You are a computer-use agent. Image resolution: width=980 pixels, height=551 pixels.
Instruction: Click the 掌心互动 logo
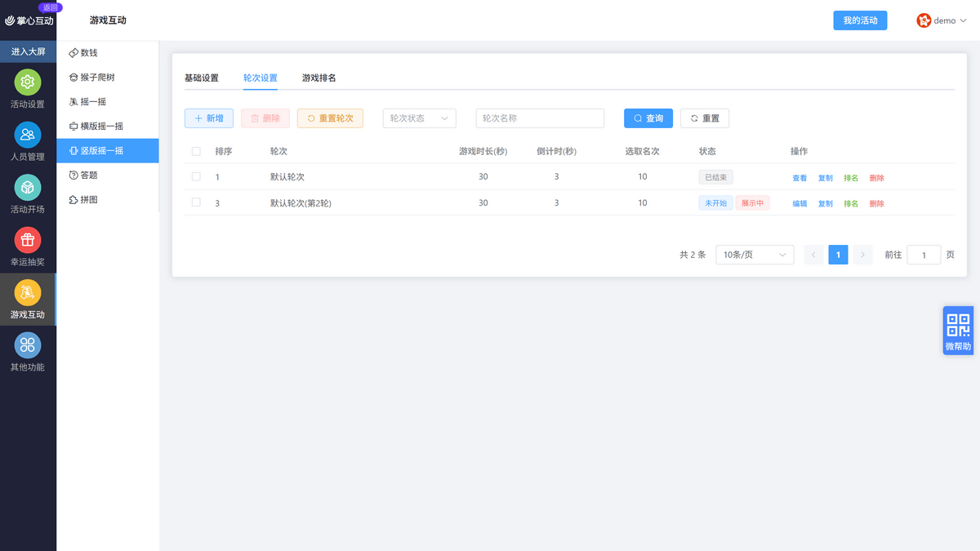coord(29,20)
